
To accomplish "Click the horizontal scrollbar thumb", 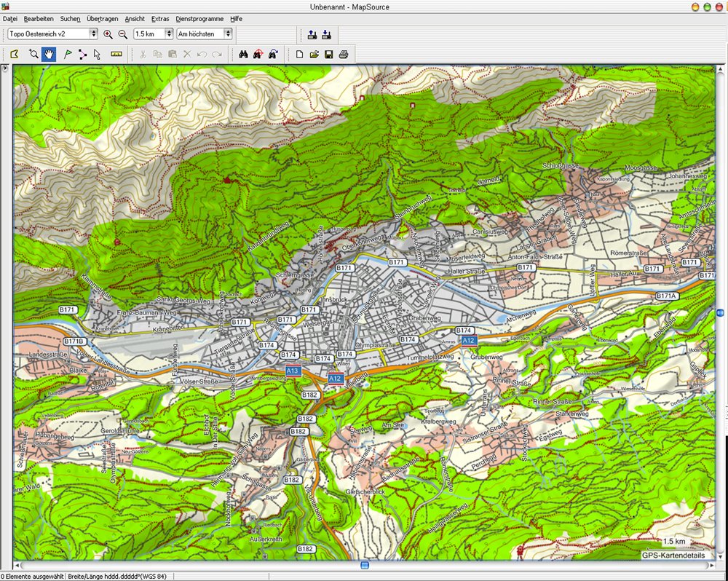I will pyautogui.click(x=365, y=565).
